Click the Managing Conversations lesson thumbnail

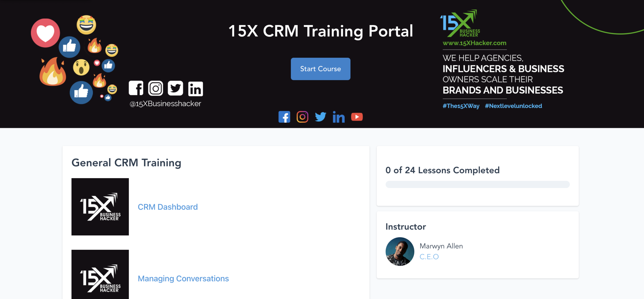click(100, 274)
